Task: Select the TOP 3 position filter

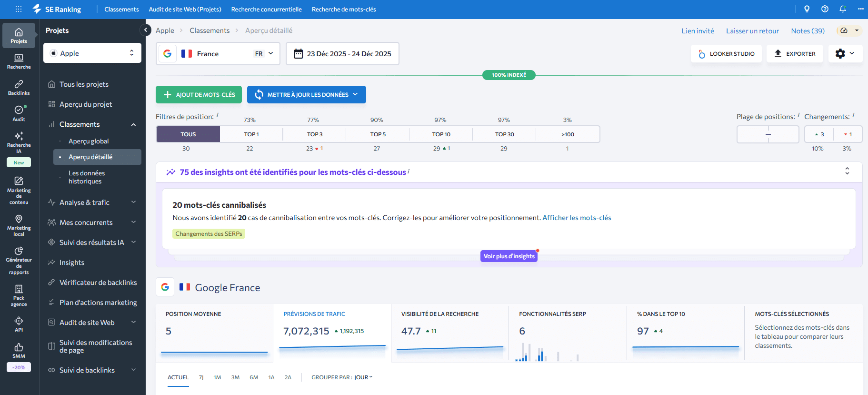Action: pyautogui.click(x=315, y=134)
